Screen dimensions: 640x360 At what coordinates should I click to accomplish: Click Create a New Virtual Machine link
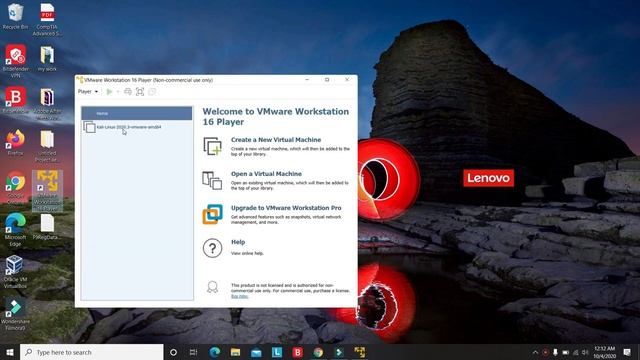[276, 140]
